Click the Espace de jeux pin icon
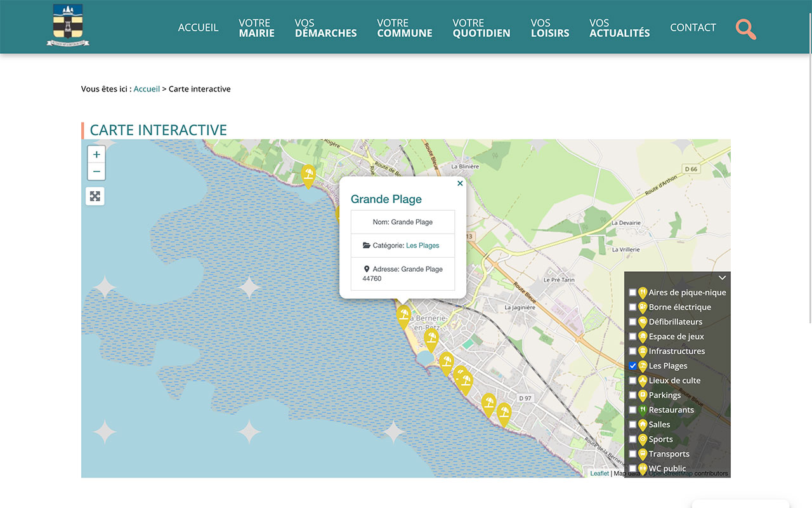The height and width of the screenshot is (508, 812). 643,337
